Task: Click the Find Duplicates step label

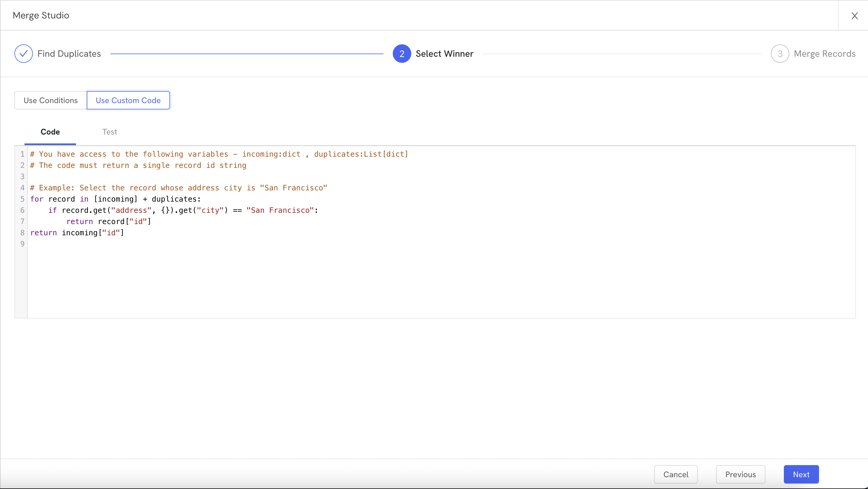Action: 69,54
